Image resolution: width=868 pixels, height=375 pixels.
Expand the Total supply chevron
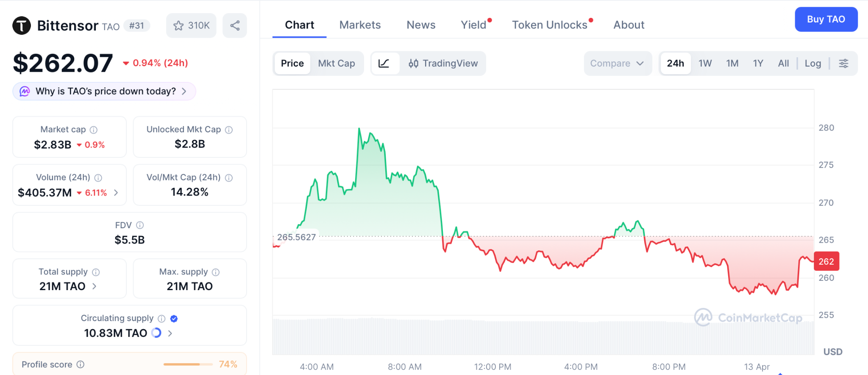coord(95,286)
